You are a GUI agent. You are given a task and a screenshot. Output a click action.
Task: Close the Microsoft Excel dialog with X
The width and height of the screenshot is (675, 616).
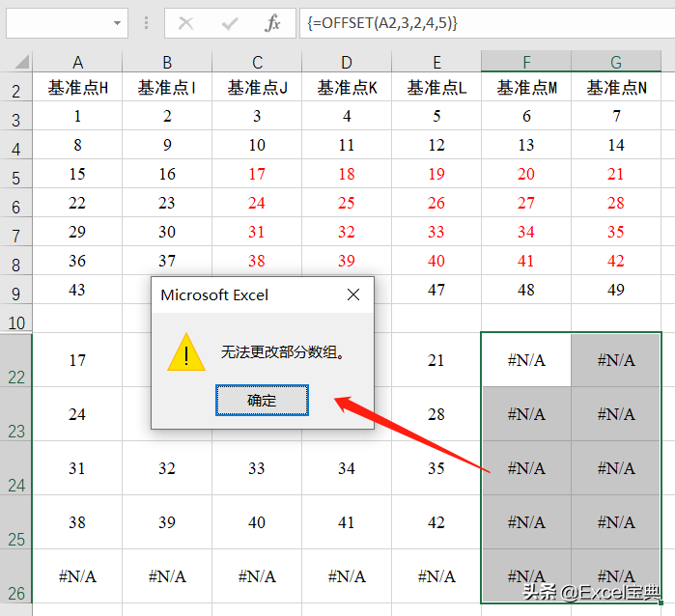coord(353,294)
